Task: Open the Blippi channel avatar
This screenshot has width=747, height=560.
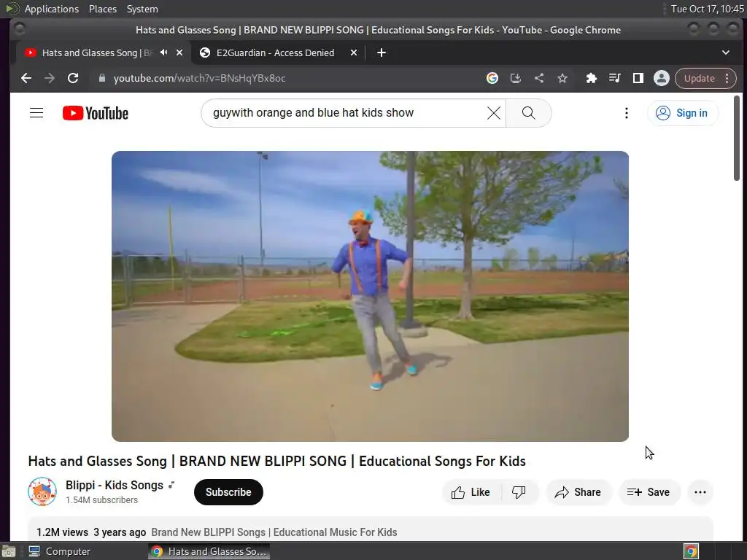Action: tap(42, 491)
